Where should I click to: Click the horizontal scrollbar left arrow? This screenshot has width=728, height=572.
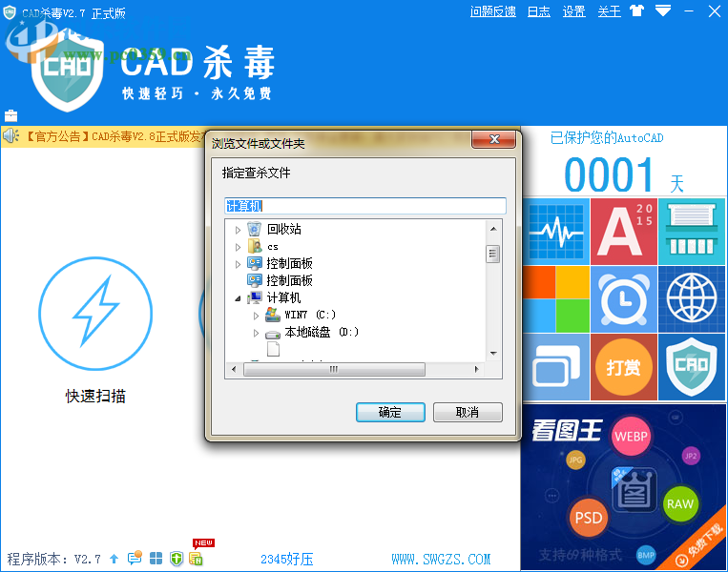click(x=234, y=369)
